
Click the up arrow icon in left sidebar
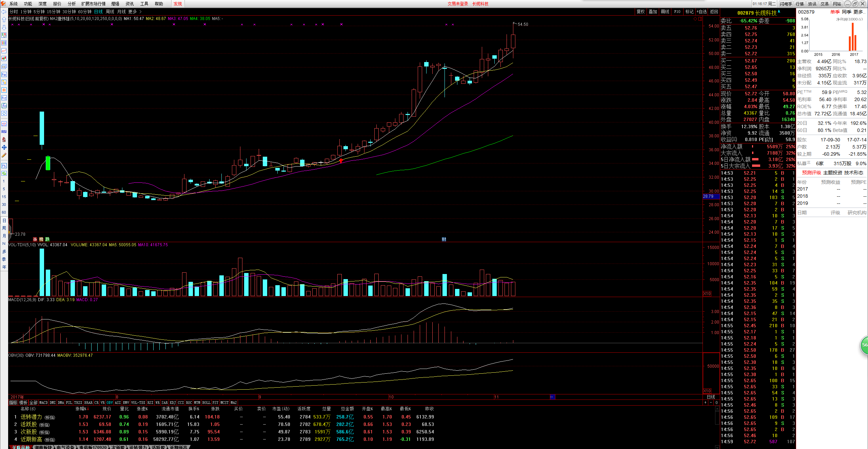4,20
